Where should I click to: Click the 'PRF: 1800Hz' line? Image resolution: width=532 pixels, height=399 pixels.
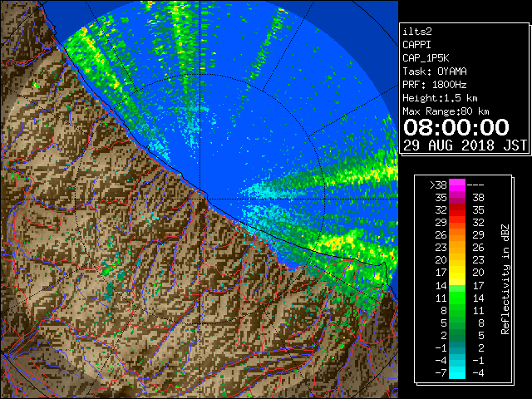[435, 85]
